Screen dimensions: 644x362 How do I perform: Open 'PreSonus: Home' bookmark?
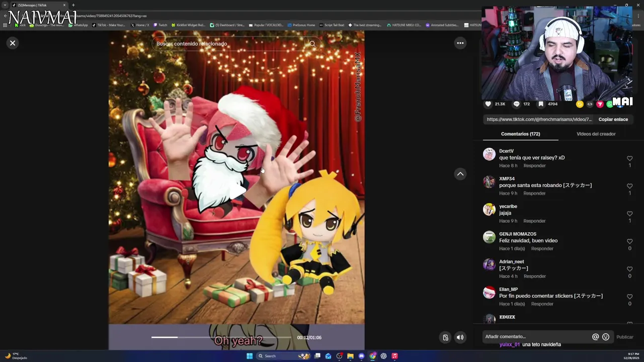(x=301, y=25)
